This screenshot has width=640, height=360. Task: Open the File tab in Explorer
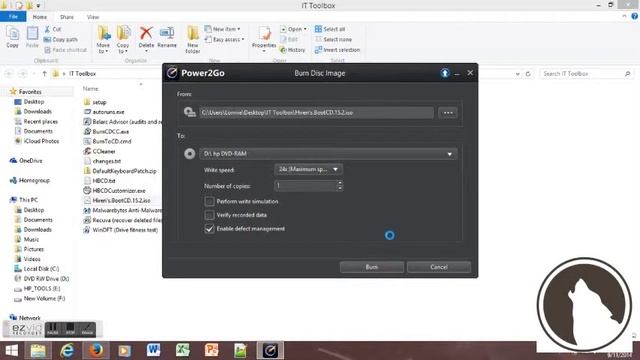[13, 17]
